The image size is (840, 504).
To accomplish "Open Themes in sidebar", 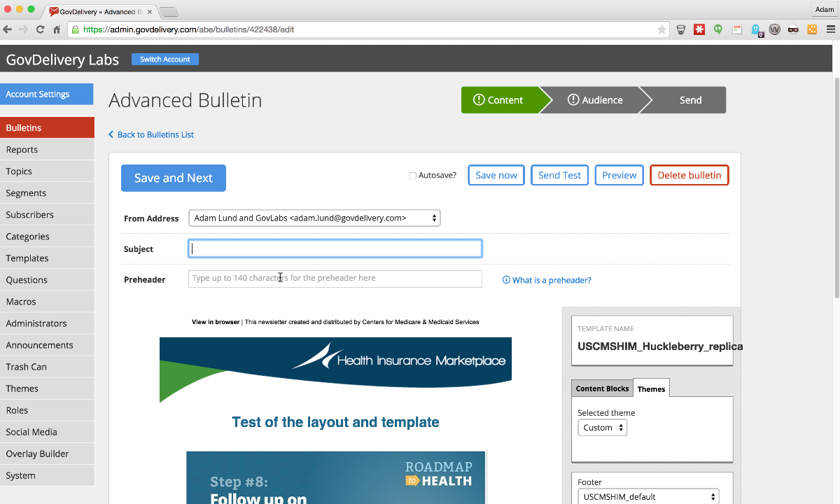I will coord(47,388).
